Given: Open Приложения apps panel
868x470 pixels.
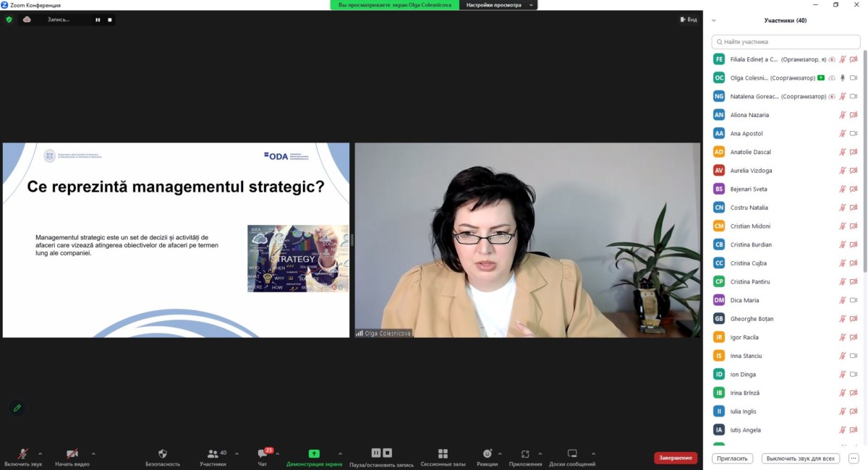Looking at the screenshot, I should [x=525, y=457].
